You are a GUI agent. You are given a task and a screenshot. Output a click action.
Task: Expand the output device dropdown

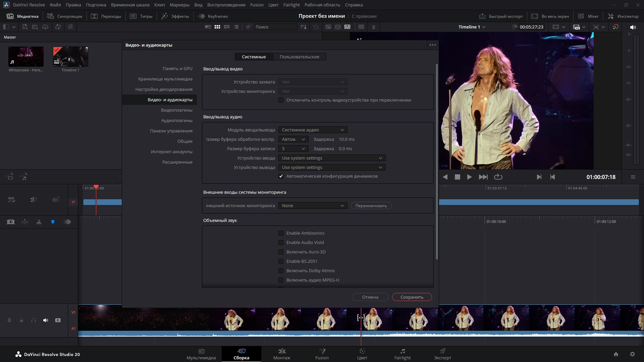(332, 168)
